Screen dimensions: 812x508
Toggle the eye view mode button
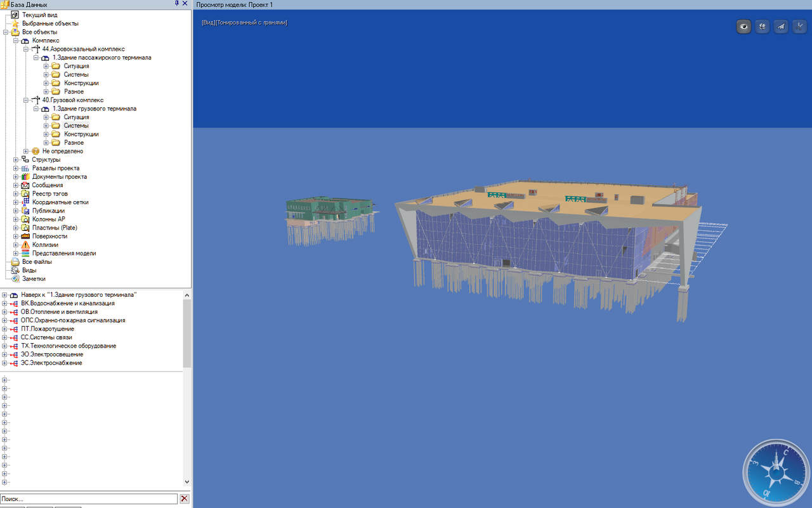pyautogui.click(x=744, y=27)
